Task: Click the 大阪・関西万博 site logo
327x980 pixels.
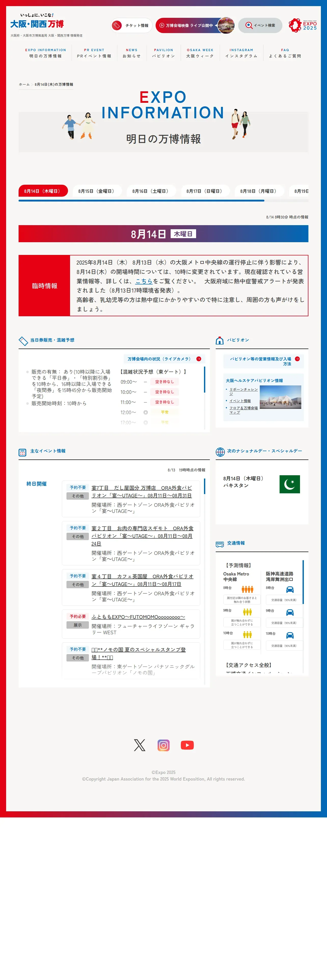Action: [x=37, y=21]
